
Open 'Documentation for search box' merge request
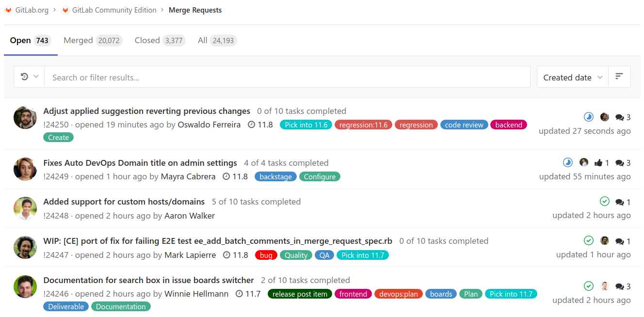pyautogui.click(x=149, y=280)
